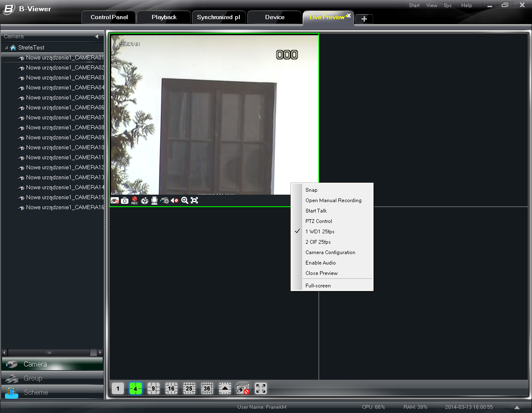Open the Start menu
This screenshot has height=413, width=532.
click(x=414, y=5)
